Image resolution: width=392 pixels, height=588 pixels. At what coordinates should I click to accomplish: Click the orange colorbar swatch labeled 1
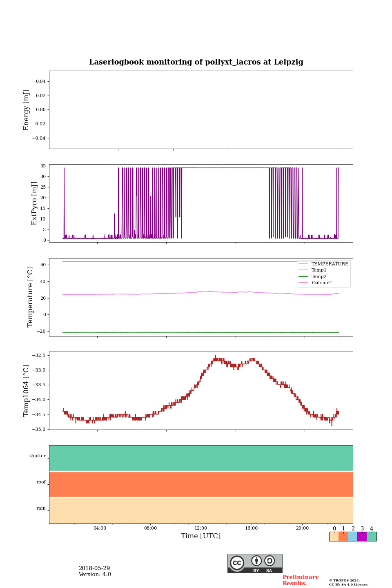coord(343,537)
